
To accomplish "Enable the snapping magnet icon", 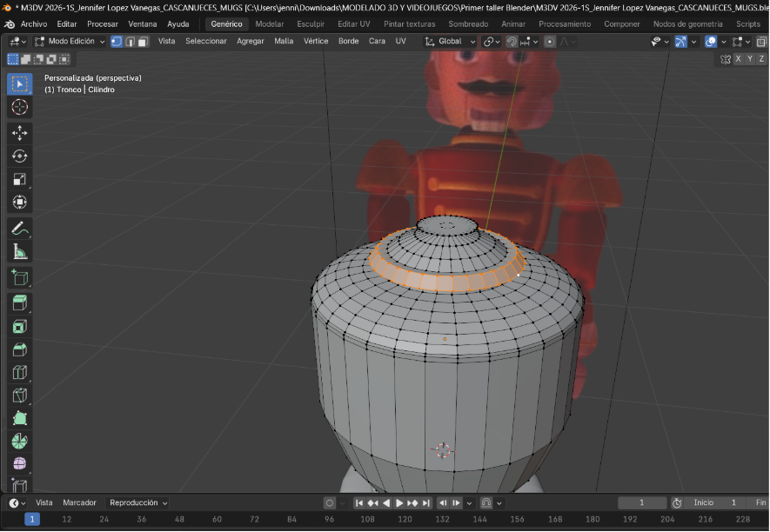I will [512, 41].
